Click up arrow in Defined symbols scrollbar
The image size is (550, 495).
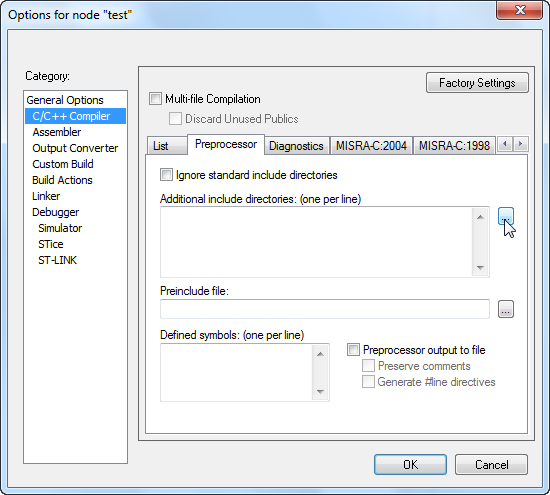pos(320,354)
